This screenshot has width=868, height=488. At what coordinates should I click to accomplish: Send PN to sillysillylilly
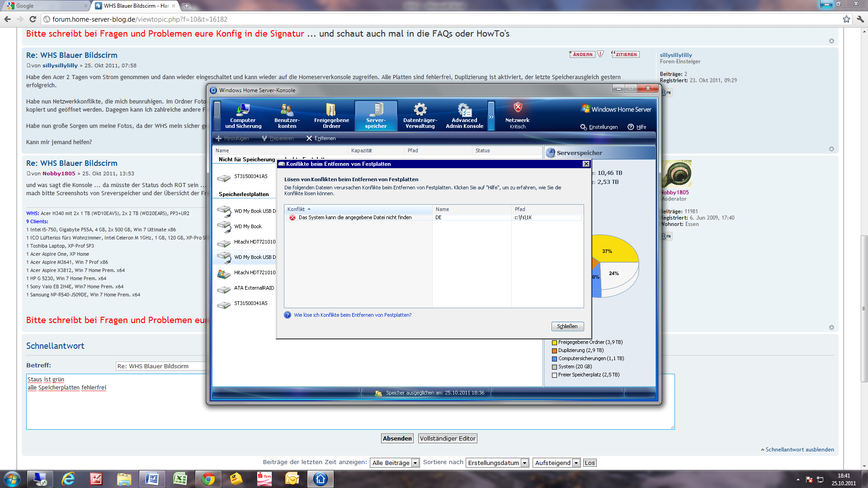(x=666, y=93)
